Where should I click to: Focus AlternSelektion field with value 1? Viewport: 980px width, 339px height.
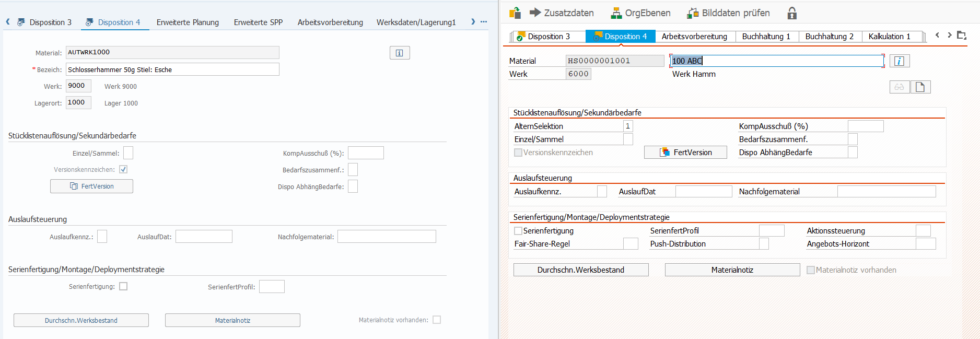[628, 126]
